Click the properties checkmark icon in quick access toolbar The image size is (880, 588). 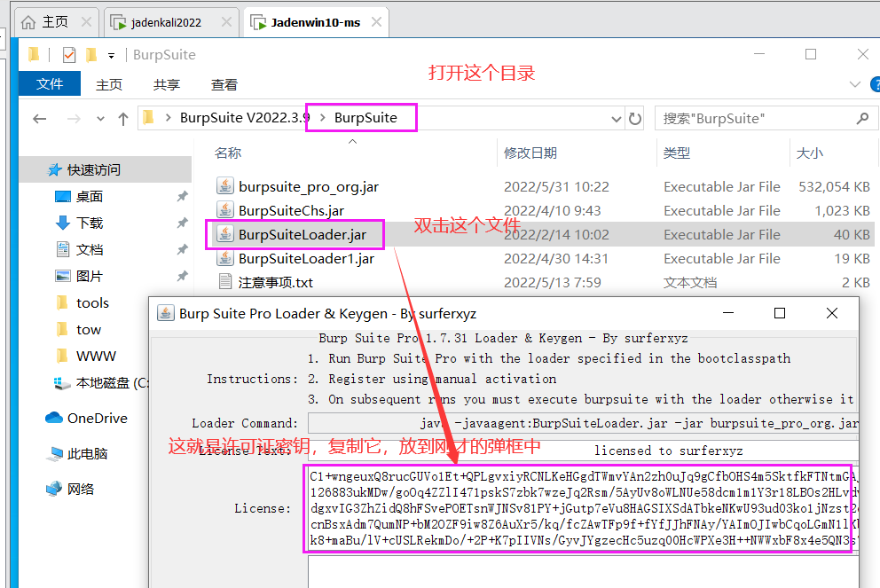(x=69, y=55)
